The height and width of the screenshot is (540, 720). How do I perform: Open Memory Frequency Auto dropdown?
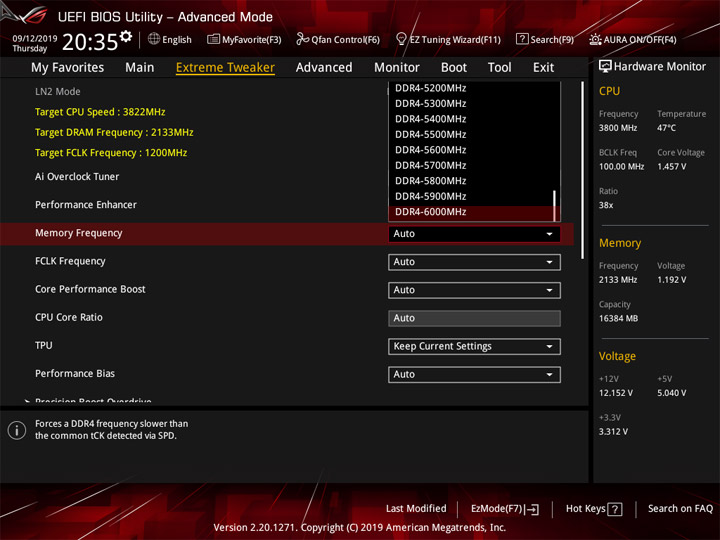474,234
